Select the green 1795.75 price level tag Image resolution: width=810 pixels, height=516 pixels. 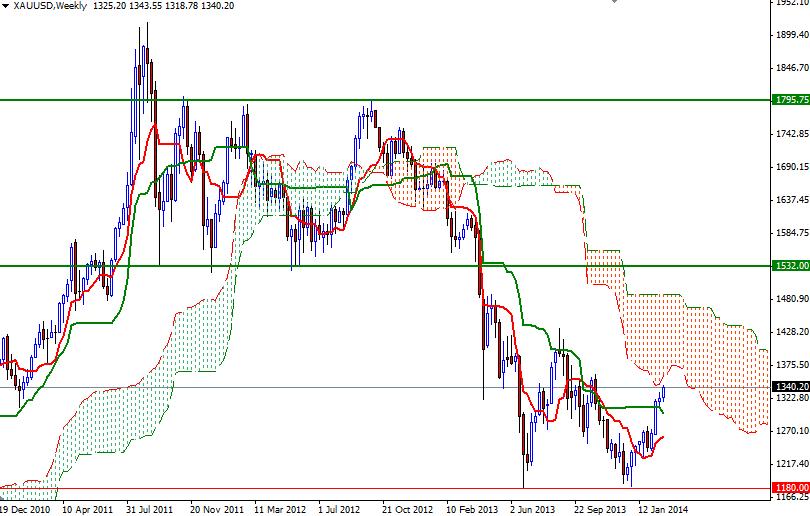coord(791,100)
